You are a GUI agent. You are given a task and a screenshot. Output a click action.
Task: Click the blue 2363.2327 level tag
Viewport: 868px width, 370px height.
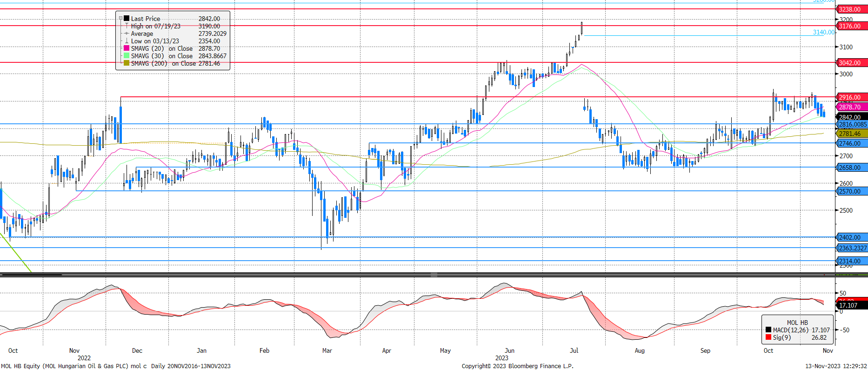coord(852,248)
